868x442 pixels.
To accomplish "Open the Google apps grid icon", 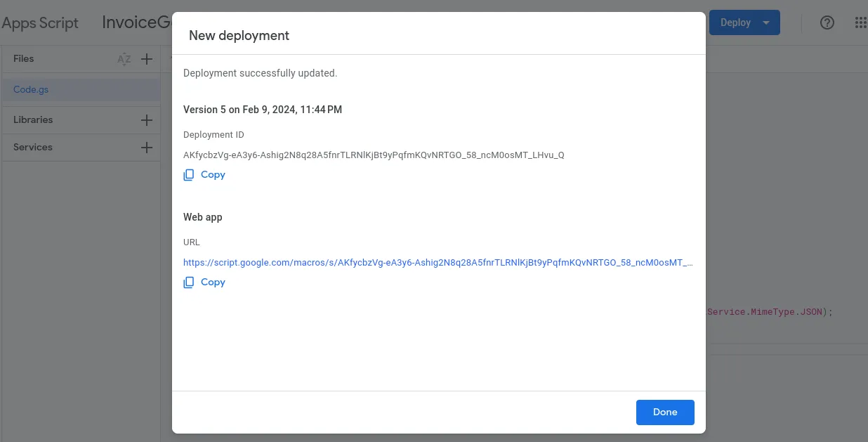I will [x=861, y=22].
